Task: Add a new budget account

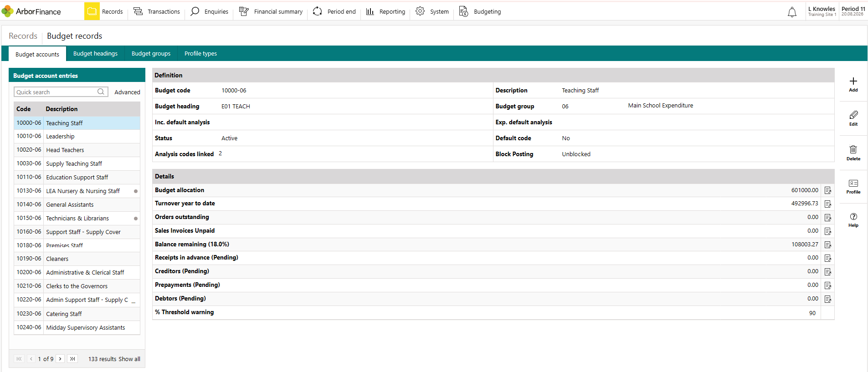Action: pos(853,84)
